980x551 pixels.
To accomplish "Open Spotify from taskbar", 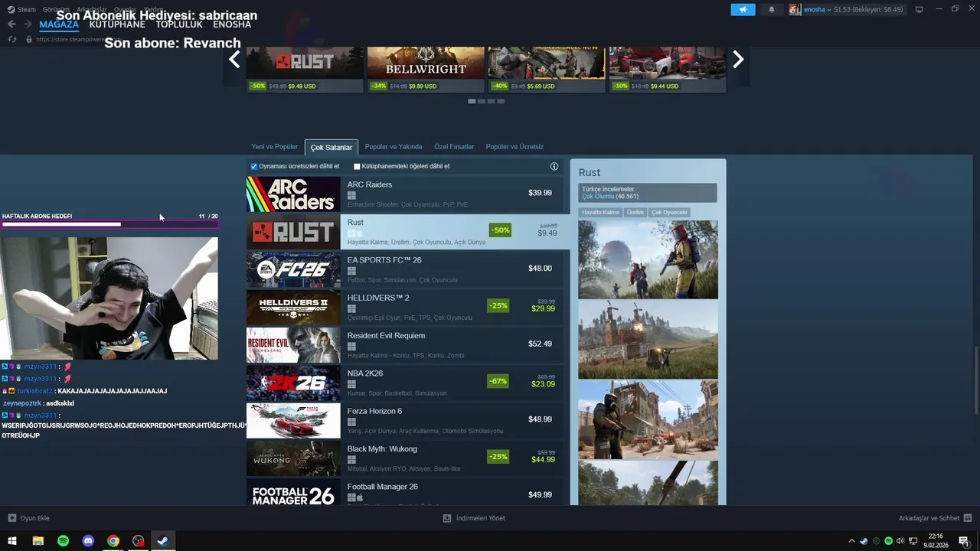I will click(63, 541).
